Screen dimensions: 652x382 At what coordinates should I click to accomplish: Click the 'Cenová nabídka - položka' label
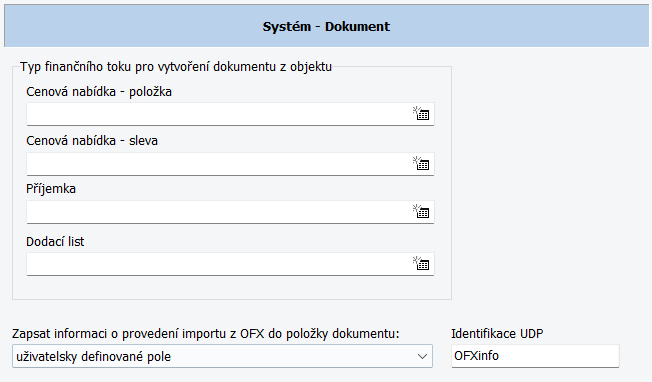coord(99,91)
